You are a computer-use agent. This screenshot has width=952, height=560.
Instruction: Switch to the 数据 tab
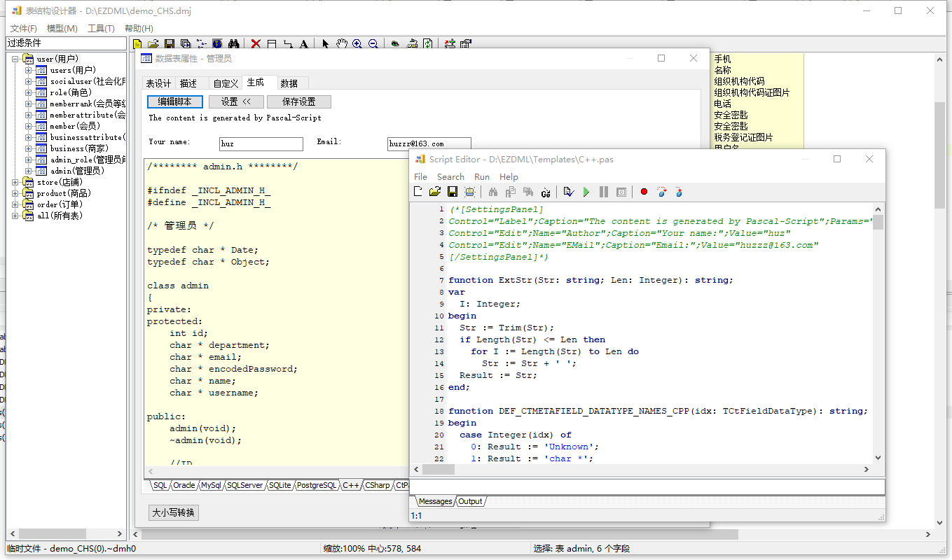(289, 83)
